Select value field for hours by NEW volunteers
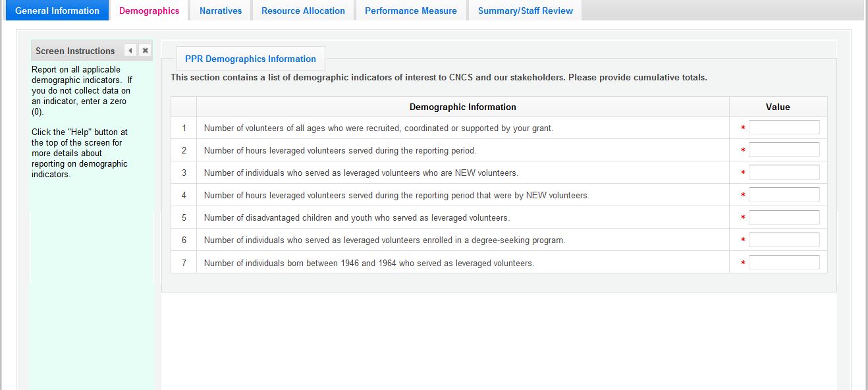 coord(784,195)
